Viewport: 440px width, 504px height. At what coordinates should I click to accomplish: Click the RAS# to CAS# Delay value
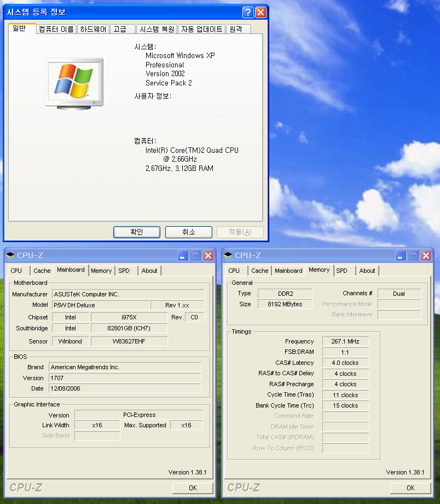(x=345, y=374)
